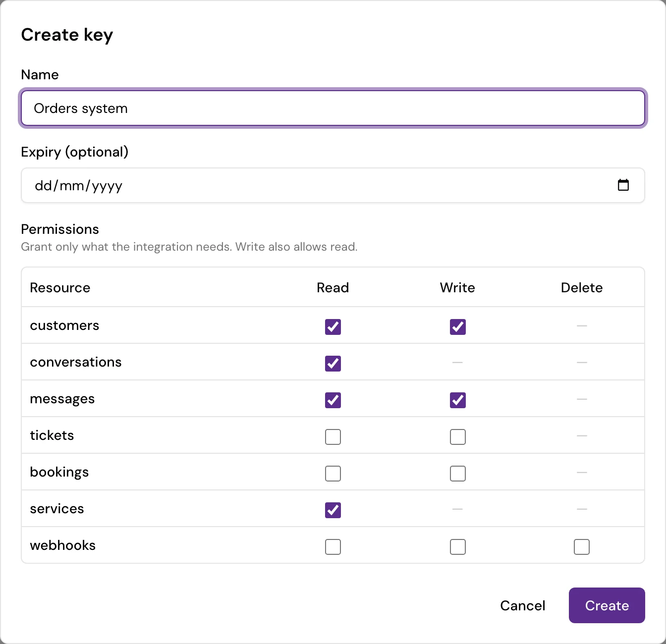Uncheck Read permission for customers
Viewport: 666px width, 644px height.
point(333,326)
